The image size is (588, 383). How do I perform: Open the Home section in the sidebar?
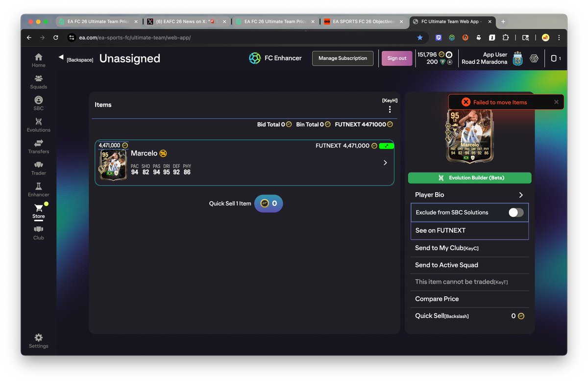pyautogui.click(x=38, y=60)
